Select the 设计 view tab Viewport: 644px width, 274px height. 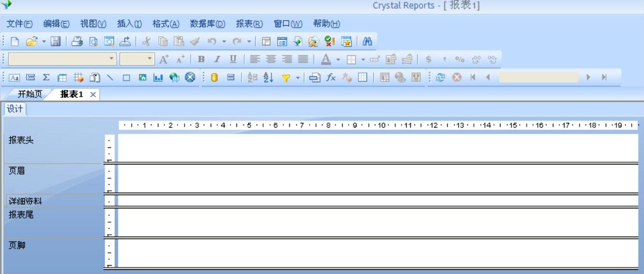tap(15, 109)
